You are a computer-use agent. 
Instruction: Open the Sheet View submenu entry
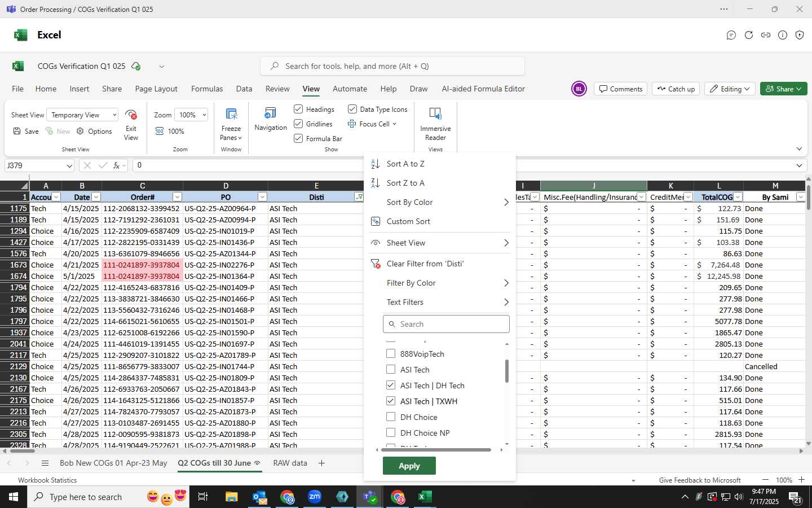440,243
